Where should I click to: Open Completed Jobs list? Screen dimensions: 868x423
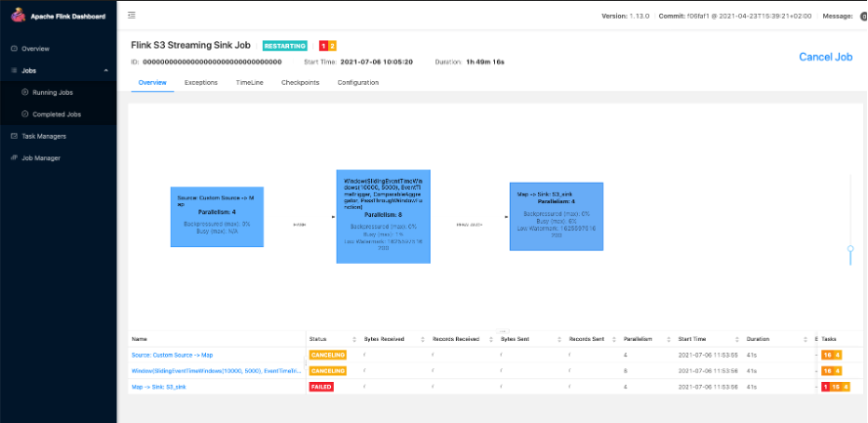click(57, 114)
